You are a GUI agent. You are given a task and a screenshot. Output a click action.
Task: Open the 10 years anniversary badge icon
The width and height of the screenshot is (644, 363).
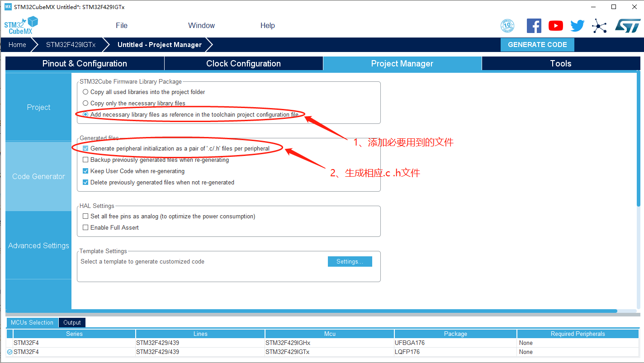point(507,26)
